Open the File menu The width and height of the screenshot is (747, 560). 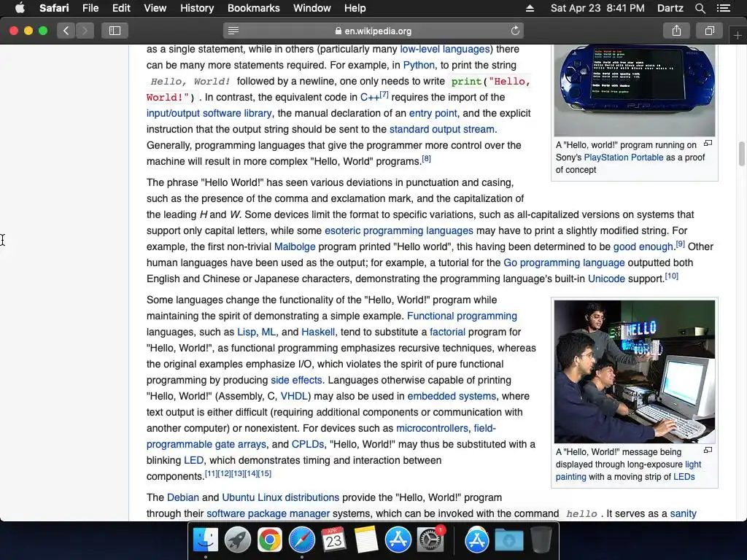[x=90, y=8]
